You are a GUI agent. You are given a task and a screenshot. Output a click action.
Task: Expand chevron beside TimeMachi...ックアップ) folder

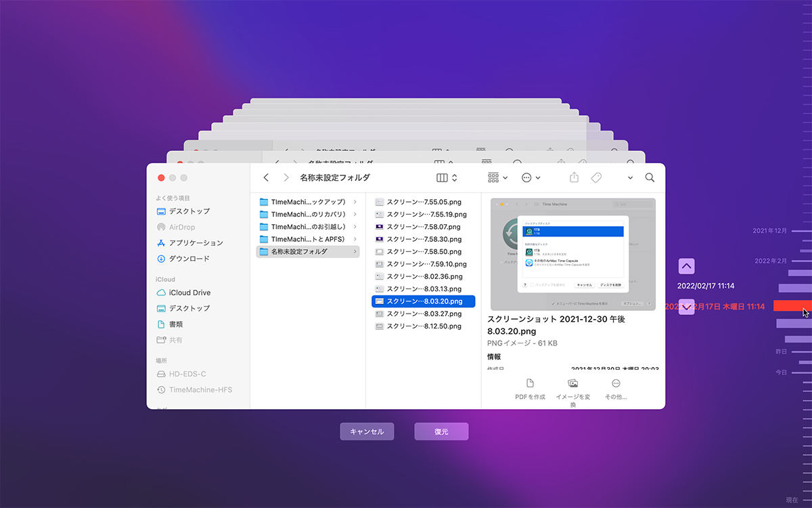click(355, 202)
